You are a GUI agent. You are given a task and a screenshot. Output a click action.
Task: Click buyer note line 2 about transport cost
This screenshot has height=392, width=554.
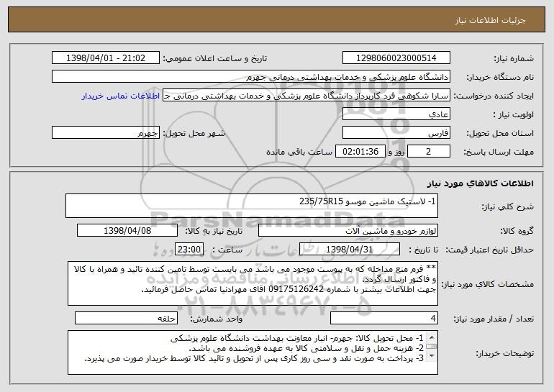click(x=306, y=348)
